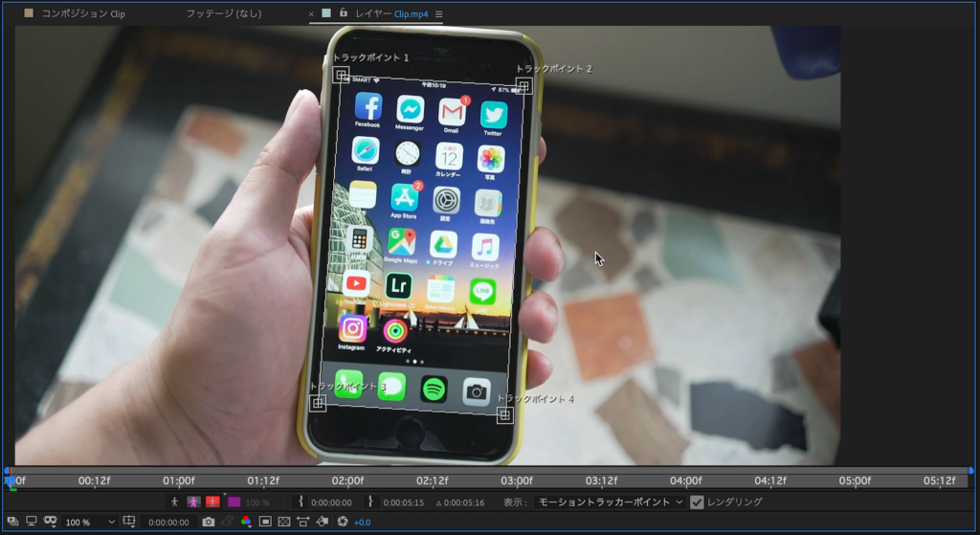Viewport: 980px width, 535px height.
Task: Close the レイヤー Clip.mp4 panel tab
Action: coord(311,13)
